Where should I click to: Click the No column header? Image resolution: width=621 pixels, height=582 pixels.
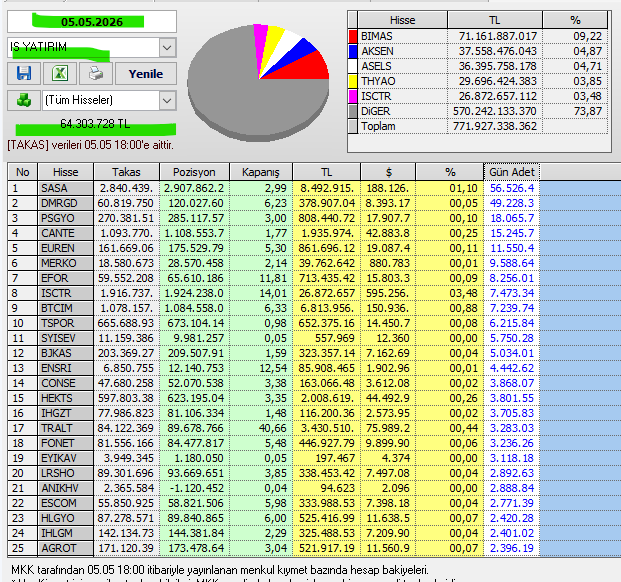coord(23,172)
